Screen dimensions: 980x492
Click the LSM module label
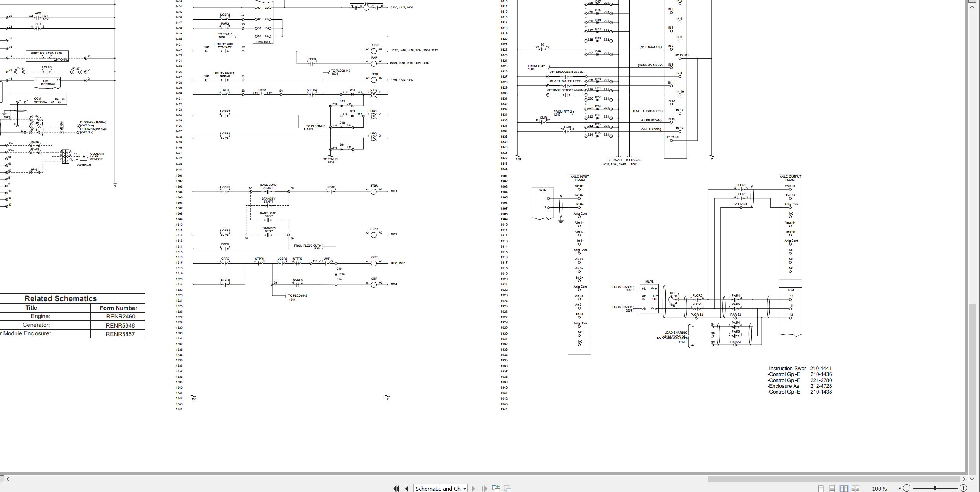point(791,290)
